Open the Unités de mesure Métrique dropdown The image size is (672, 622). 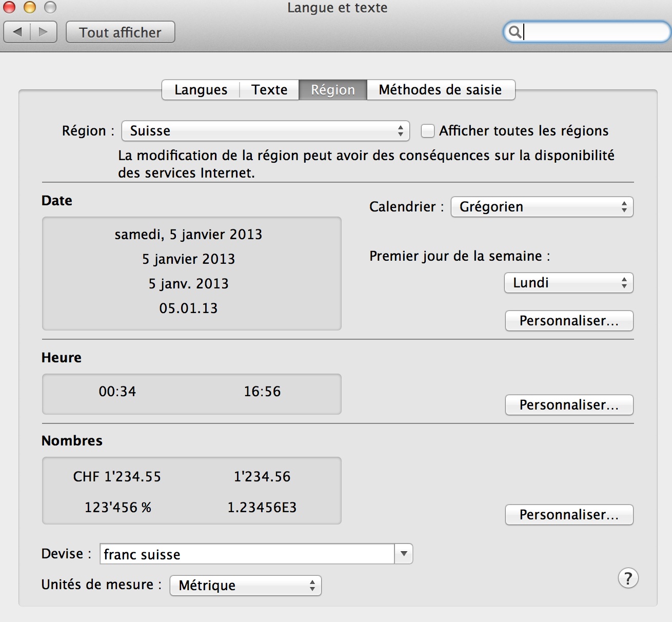pos(245,586)
